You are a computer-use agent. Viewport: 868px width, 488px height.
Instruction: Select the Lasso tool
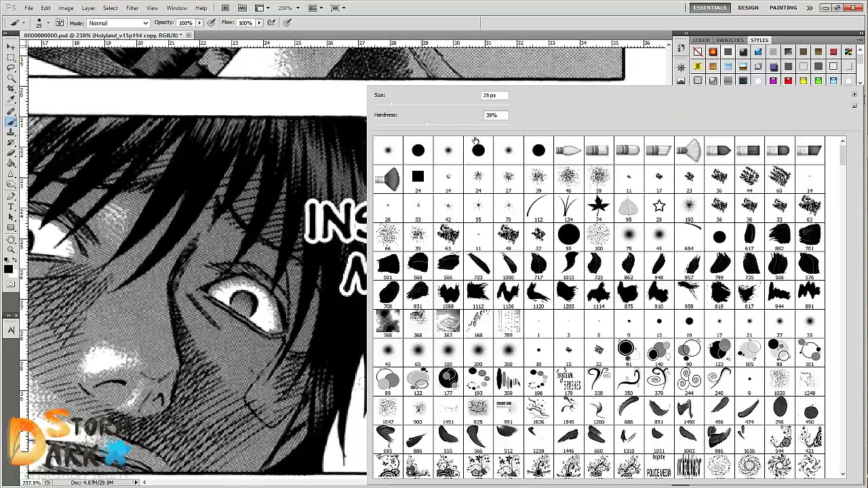[x=11, y=68]
